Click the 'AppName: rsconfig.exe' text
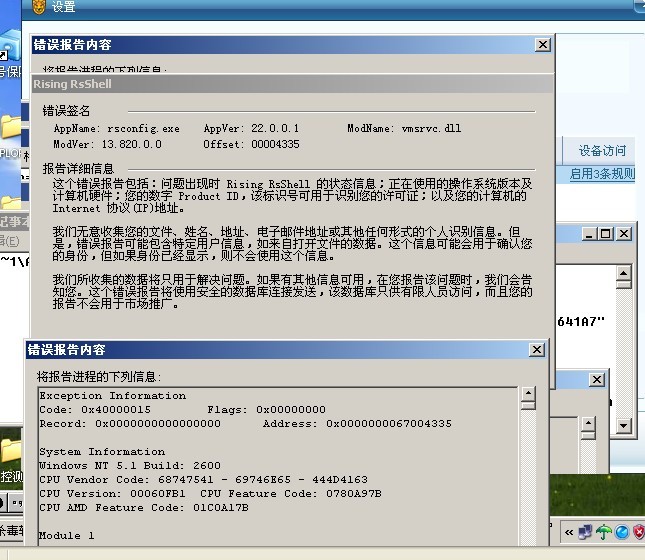The image size is (645, 560). click(x=116, y=128)
